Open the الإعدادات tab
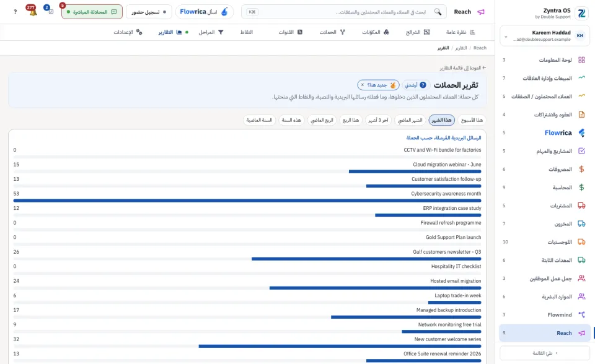The width and height of the screenshot is (595, 364). [x=128, y=32]
